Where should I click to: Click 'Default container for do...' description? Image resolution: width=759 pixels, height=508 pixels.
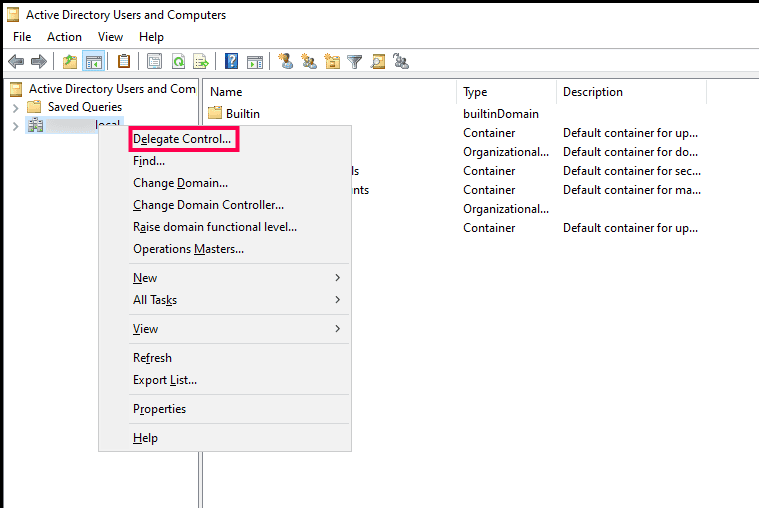(630, 152)
